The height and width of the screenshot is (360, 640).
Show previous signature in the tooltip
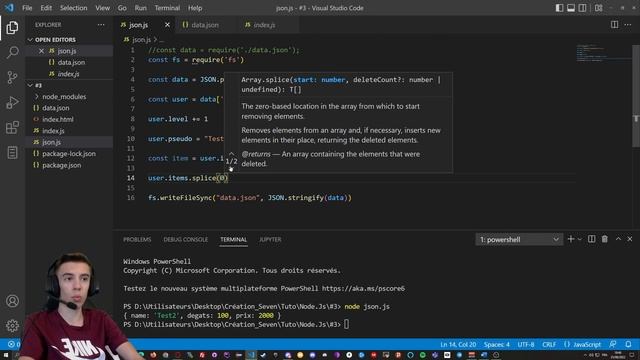[231, 153]
